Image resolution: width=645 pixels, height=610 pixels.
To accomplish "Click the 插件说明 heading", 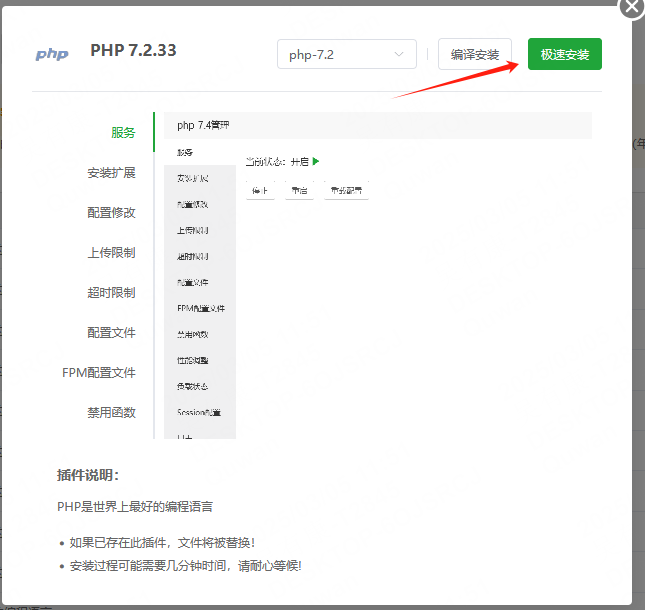I will click(88, 475).
